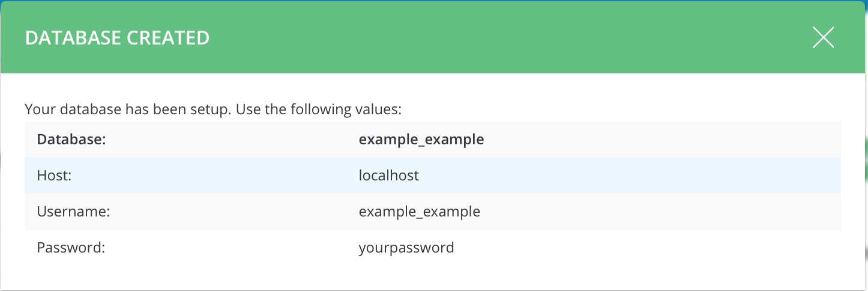Image resolution: width=868 pixels, height=291 pixels.
Task: Select the bold example_example database name value
Action: [x=421, y=139]
